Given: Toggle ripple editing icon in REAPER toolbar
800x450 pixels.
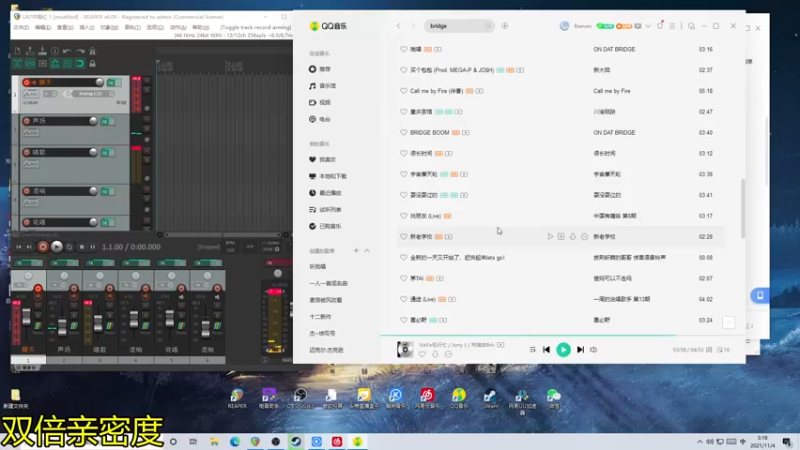Looking at the screenshot, I should (42, 64).
